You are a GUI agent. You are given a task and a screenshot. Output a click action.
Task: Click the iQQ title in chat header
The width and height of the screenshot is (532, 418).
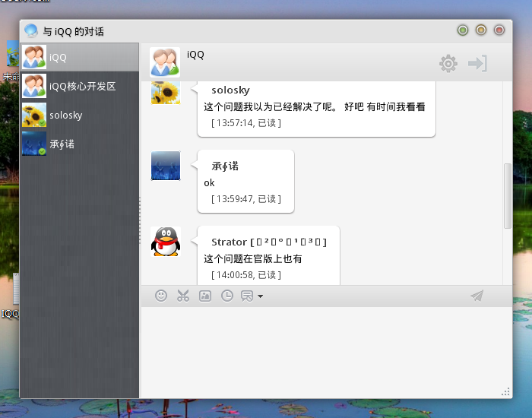(195, 55)
